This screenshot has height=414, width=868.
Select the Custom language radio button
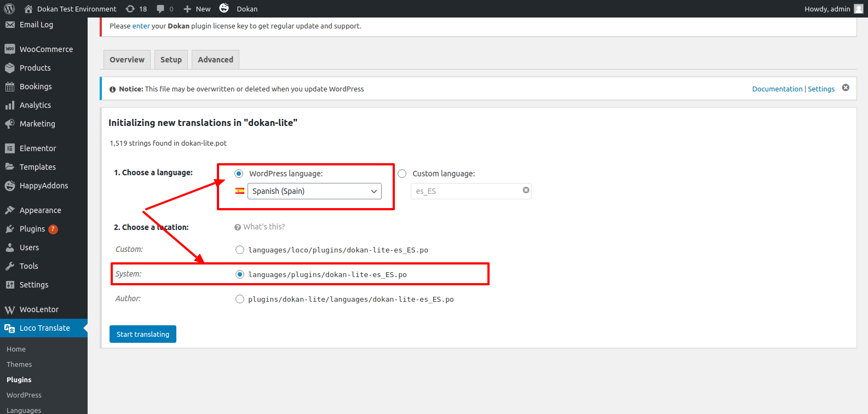[402, 174]
